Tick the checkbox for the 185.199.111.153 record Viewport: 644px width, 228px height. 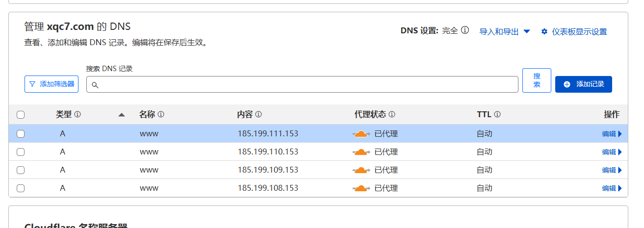(x=21, y=134)
